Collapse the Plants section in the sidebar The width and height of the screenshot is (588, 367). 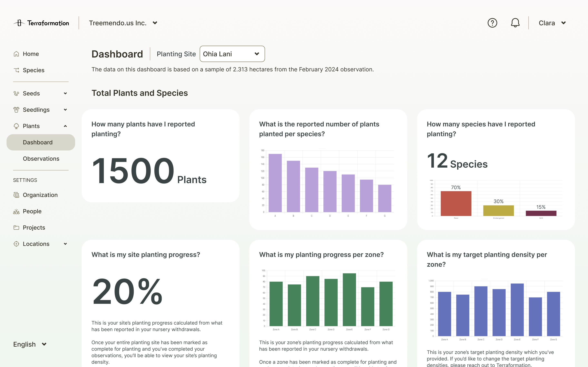pos(65,126)
